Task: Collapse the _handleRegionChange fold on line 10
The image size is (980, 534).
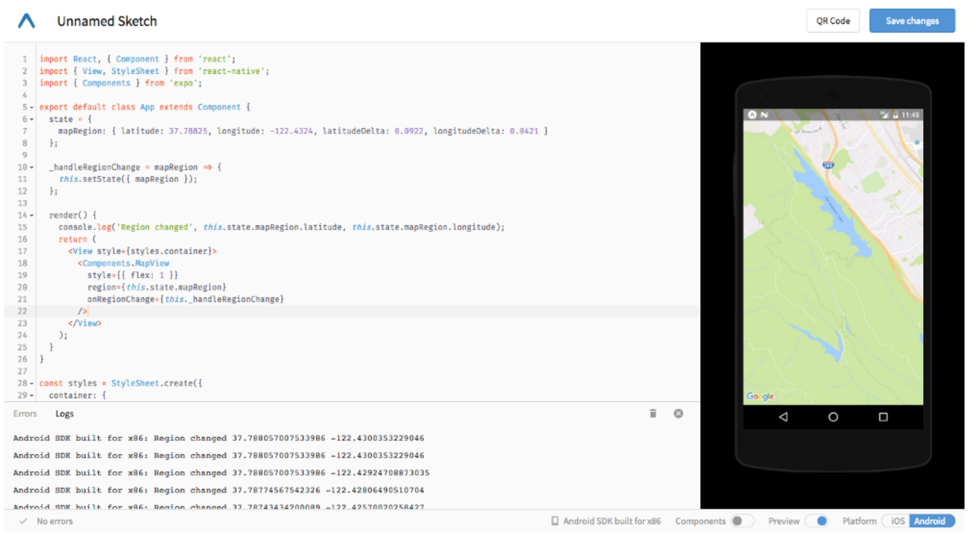Action: 32,168
